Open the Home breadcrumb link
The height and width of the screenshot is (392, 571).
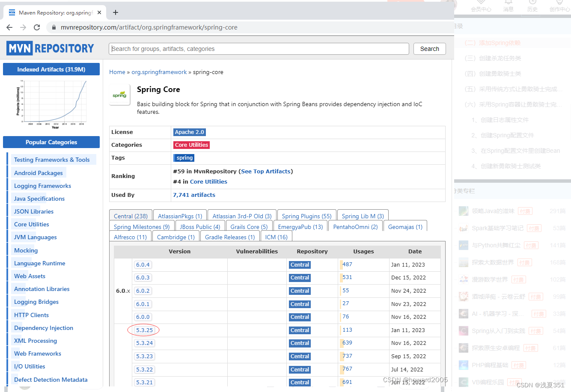[117, 72]
